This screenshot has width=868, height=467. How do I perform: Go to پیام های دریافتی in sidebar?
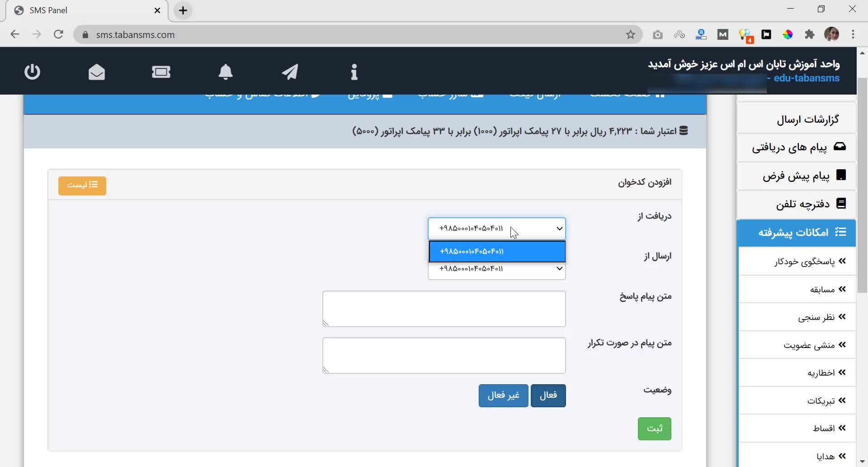point(797,148)
